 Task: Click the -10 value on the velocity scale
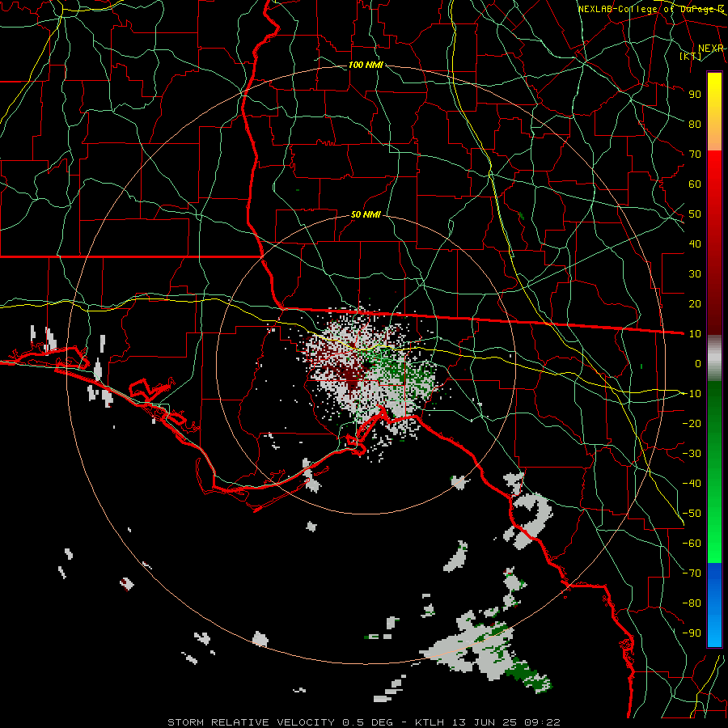click(x=692, y=394)
